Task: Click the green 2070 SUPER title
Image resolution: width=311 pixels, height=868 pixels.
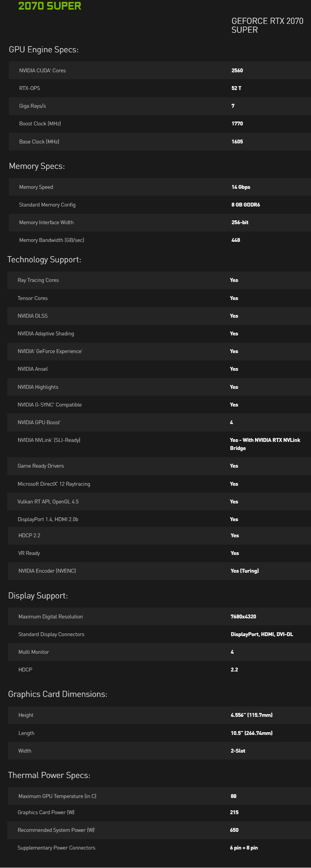Action: pos(50,6)
